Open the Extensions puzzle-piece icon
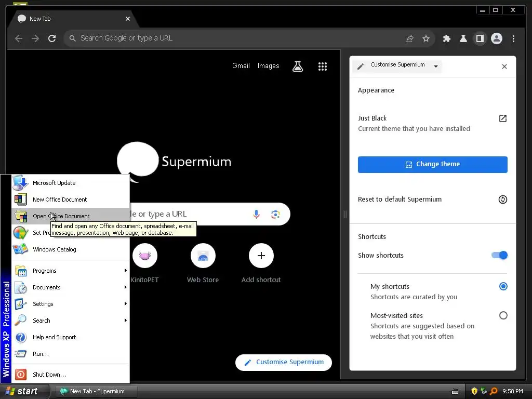 447,38
